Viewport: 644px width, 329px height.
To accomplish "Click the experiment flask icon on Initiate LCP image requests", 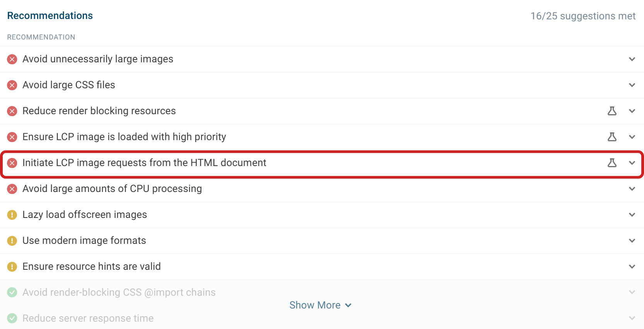I will point(612,163).
